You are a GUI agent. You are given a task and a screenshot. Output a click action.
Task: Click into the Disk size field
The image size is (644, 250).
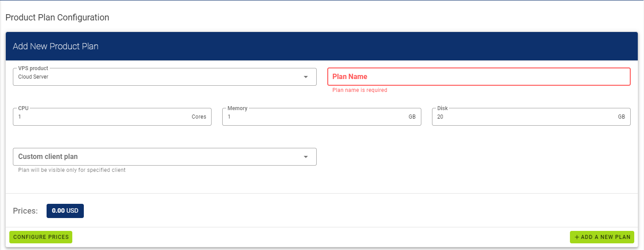(x=523, y=117)
